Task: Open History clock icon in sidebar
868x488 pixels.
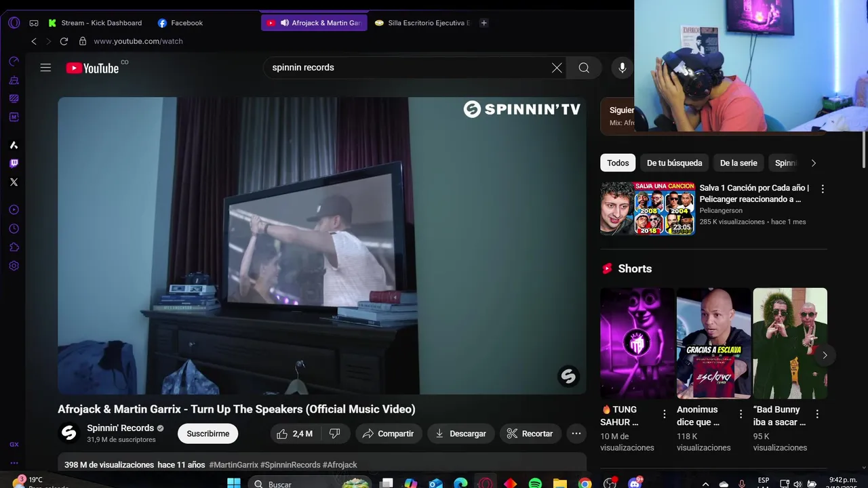Action: (x=14, y=229)
